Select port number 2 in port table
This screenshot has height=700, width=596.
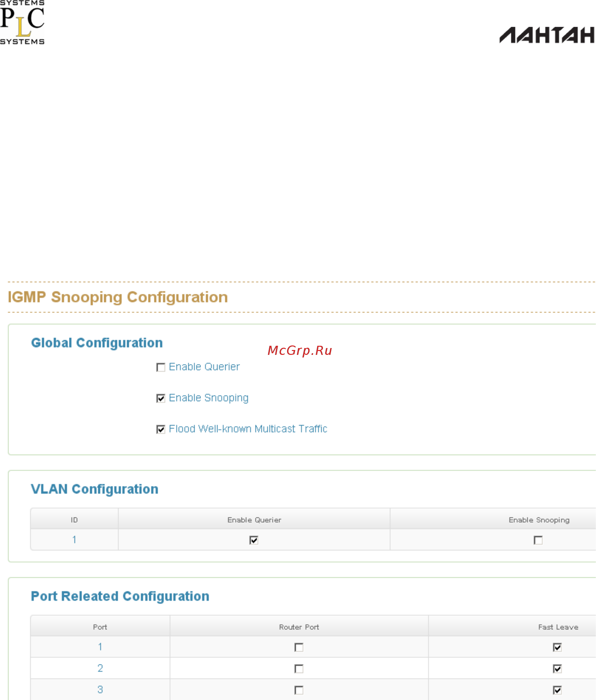coord(100,668)
